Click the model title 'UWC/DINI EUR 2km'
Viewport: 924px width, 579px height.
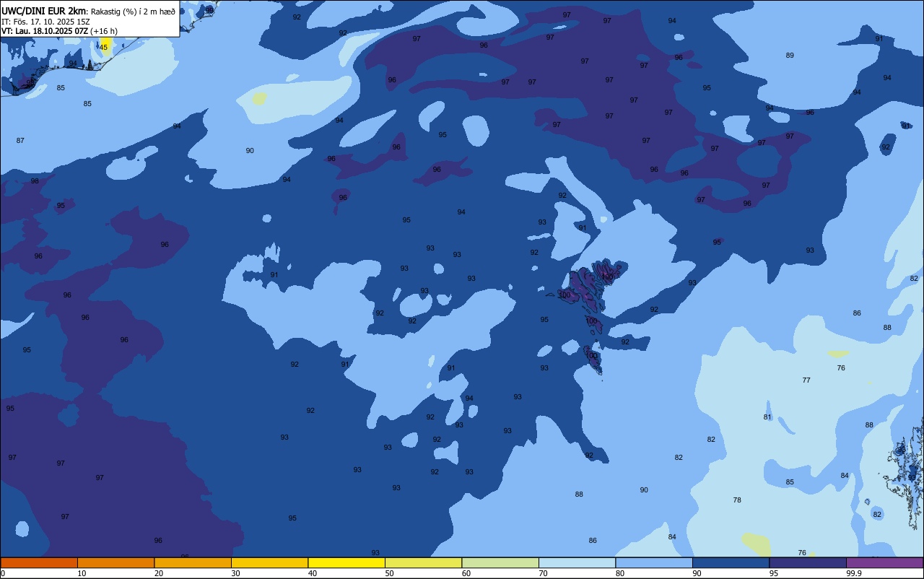coord(43,11)
